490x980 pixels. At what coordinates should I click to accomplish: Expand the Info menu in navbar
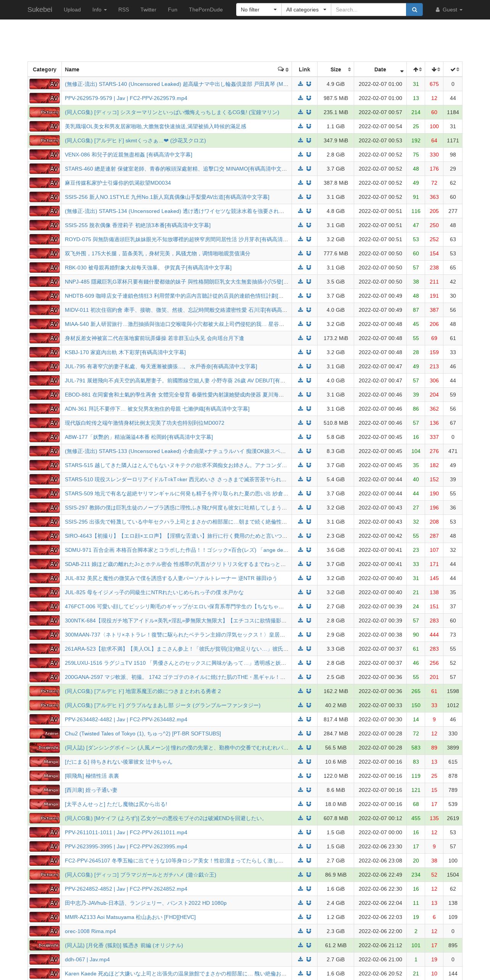click(100, 10)
